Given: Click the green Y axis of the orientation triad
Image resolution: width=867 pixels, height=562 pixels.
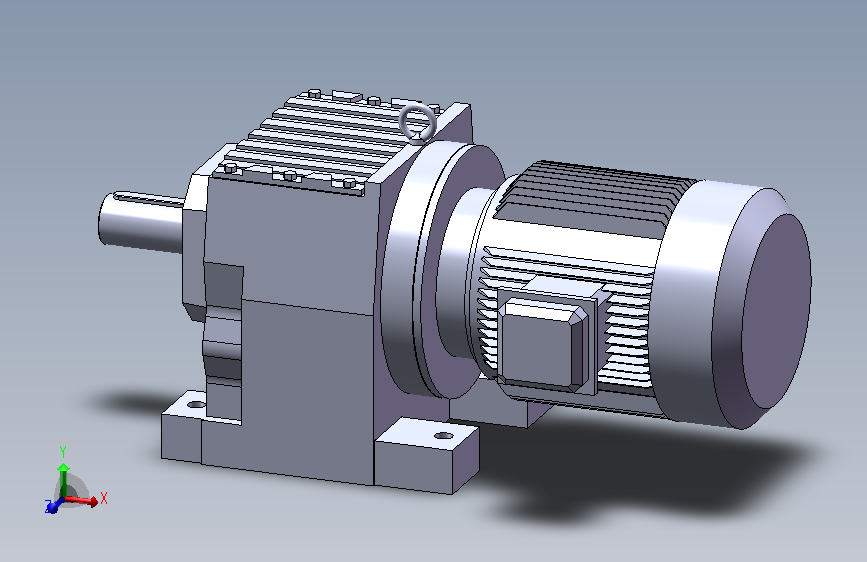Looking at the screenshot, I should pos(64,480).
